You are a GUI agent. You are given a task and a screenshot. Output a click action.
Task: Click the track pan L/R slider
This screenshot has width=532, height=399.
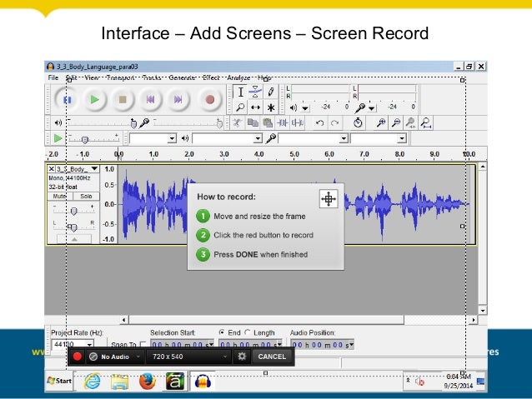[x=73, y=227]
